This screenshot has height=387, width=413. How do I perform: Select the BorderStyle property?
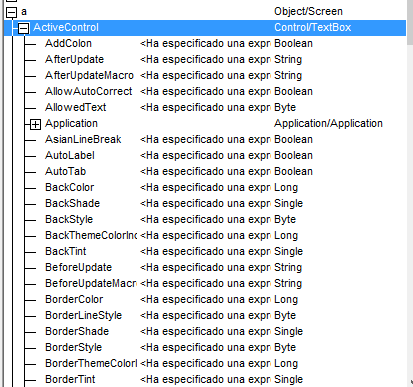point(73,347)
